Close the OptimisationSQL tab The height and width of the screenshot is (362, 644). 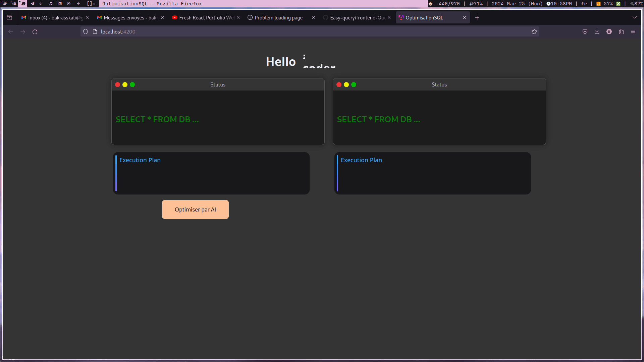click(x=465, y=17)
